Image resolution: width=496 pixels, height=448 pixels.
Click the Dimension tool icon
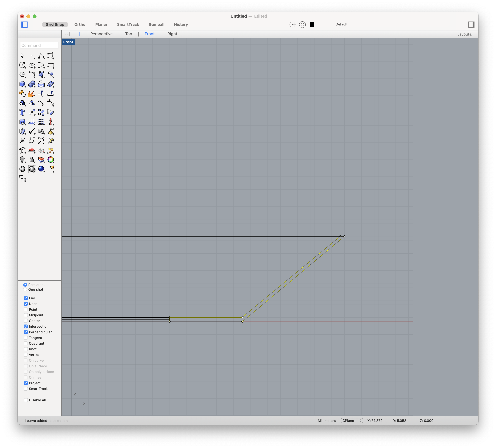coord(22,179)
